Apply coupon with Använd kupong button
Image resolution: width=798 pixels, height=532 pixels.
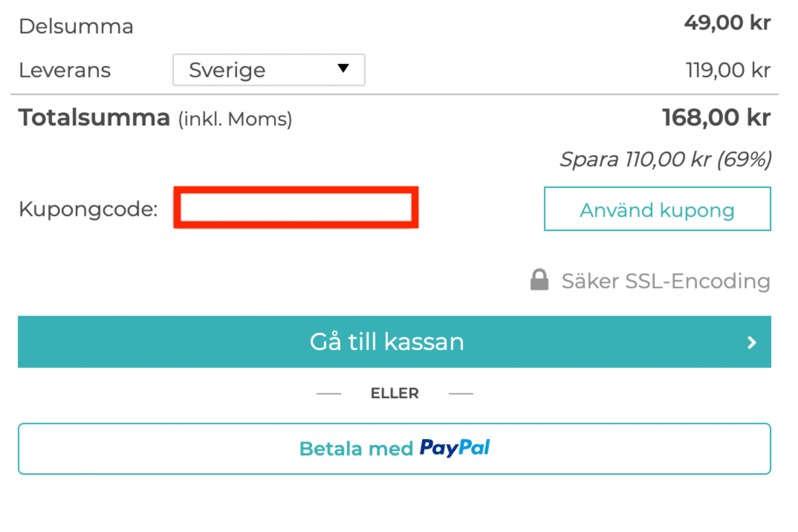(657, 209)
